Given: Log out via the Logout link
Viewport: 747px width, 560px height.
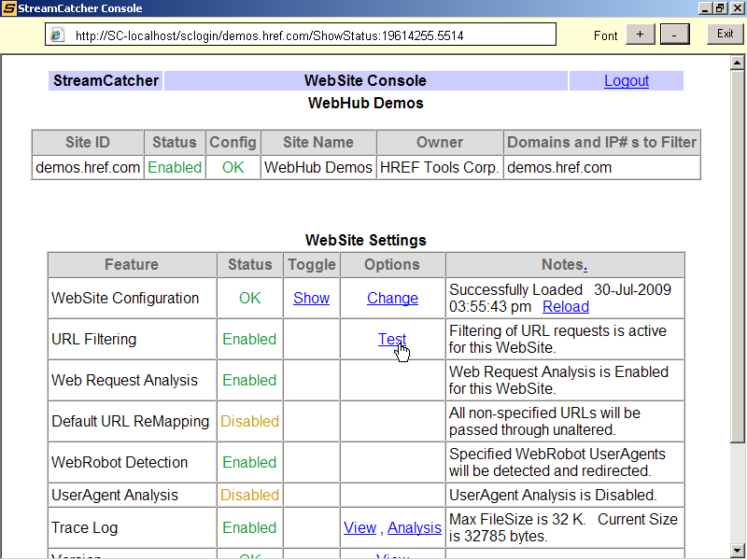Looking at the screenshot, I should tap(627, 81).
